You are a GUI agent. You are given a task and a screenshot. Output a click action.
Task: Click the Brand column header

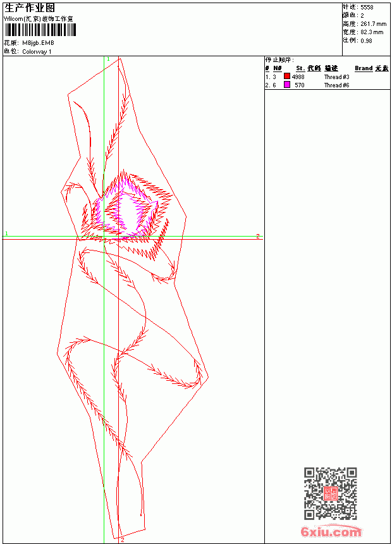tap(364, 68)
